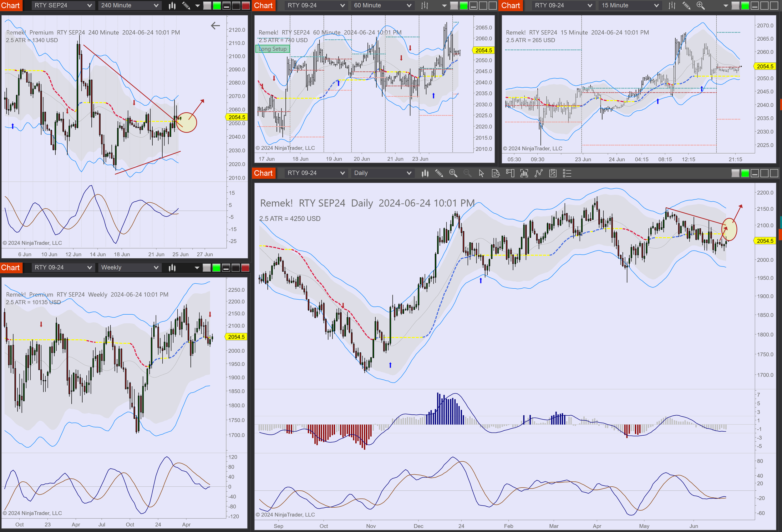Image resolution: width=782 pixels, height=532 pixels.
Task: Open chart style icon in Daily chart toolbar
Action: pos(425,173)
